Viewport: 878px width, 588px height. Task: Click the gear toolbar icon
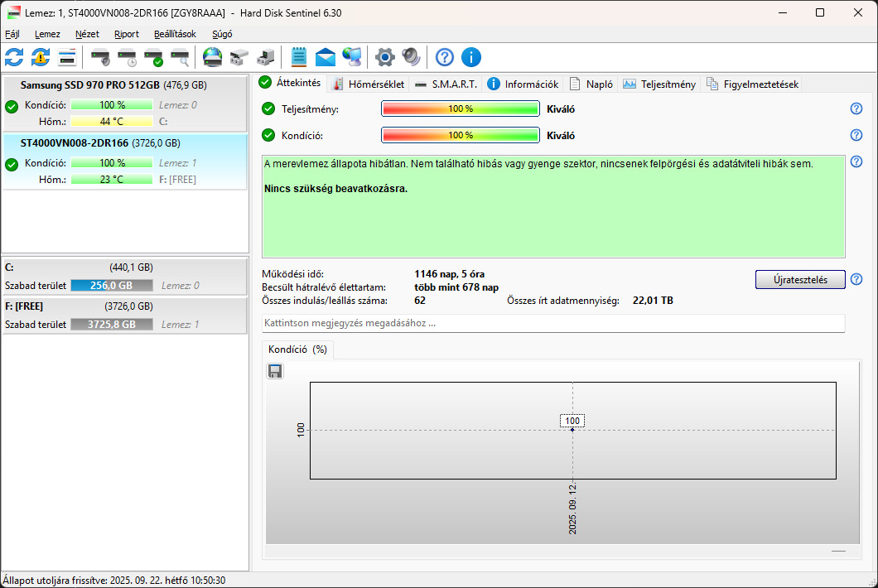pos(384,57)
